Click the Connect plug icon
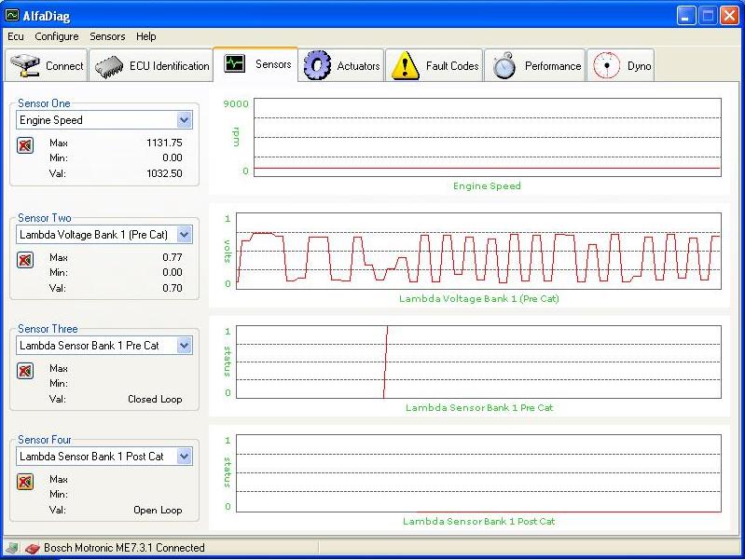Image resolution: width=745 pixels, height=560 pixels. [25, 66]
